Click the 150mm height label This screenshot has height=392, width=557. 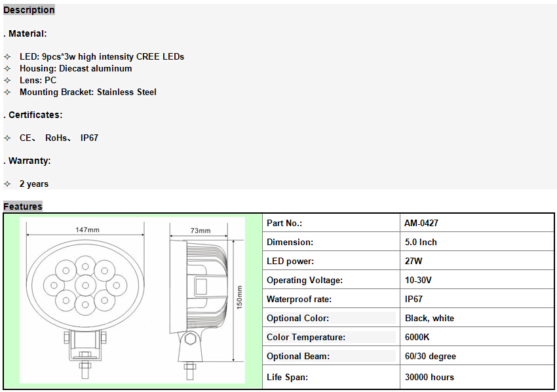[239, 298]
